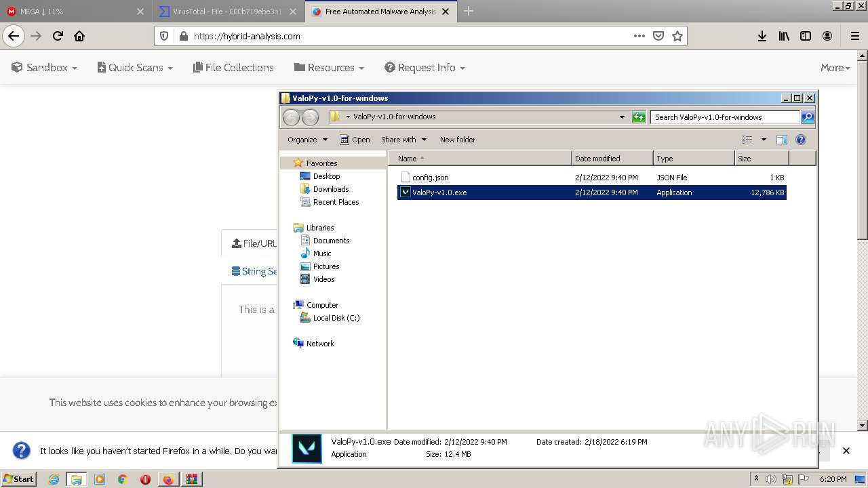Sort files by the Size column
868x488 pixels.
(x=762, y=159)
